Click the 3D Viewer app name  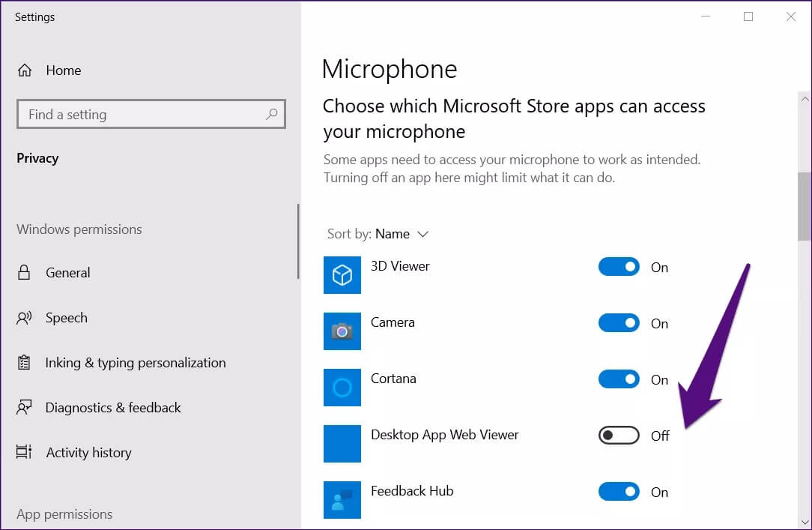(400, 266)
